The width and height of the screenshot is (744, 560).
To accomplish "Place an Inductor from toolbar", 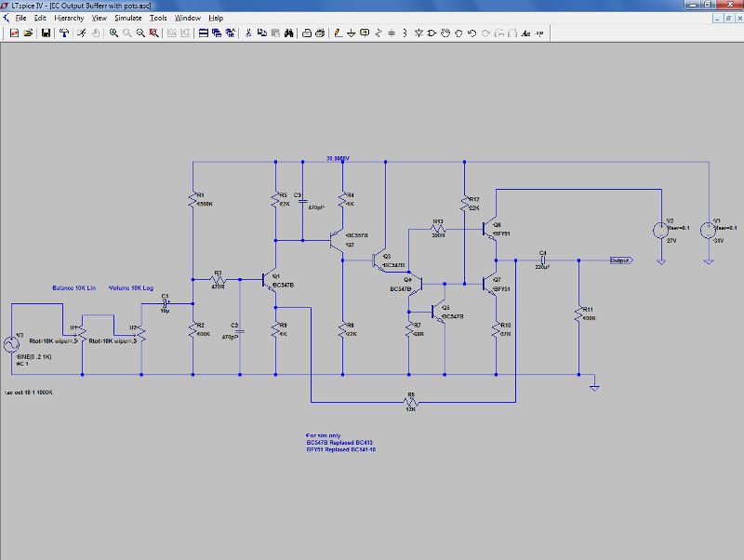I will click(405, 33).
